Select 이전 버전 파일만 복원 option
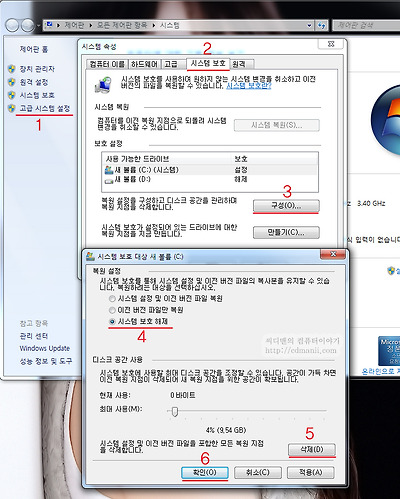400x499 pixels. tap(146, 310)
